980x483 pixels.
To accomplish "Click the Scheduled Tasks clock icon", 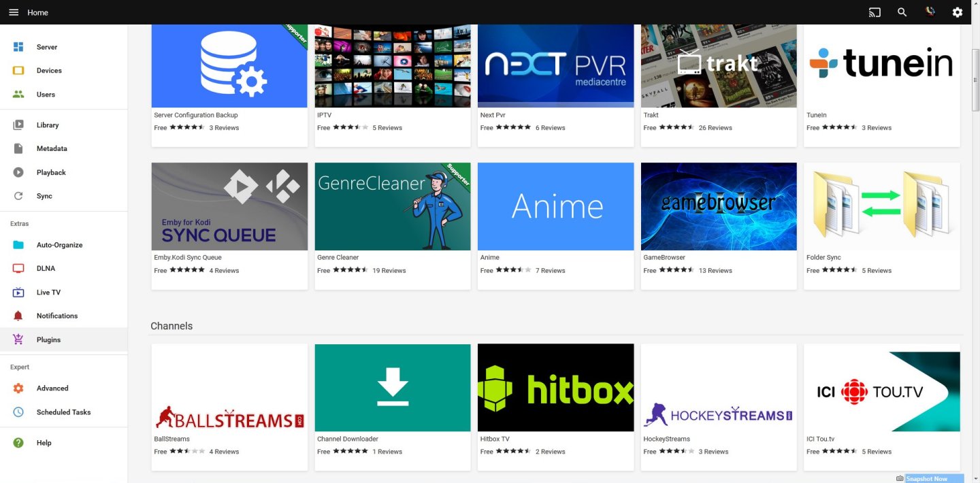I will click(x=18, y=412).
